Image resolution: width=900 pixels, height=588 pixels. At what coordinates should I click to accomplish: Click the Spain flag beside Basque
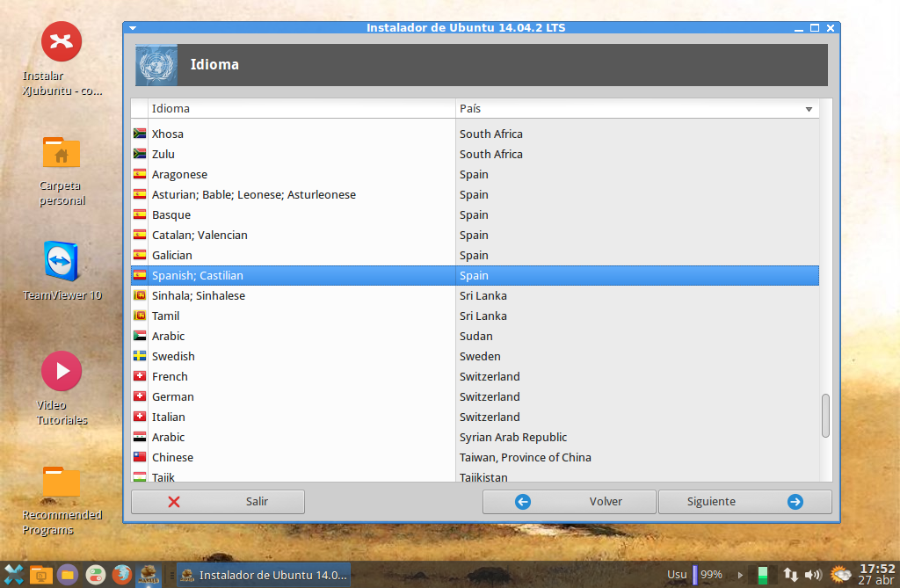tap(140, 214)
